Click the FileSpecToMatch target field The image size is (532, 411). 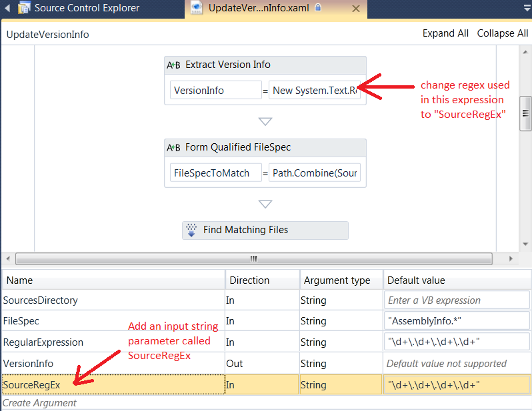216,173
